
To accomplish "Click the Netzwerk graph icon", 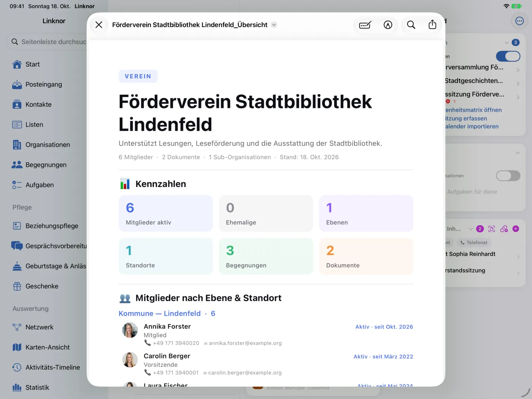I will [17, 327].
